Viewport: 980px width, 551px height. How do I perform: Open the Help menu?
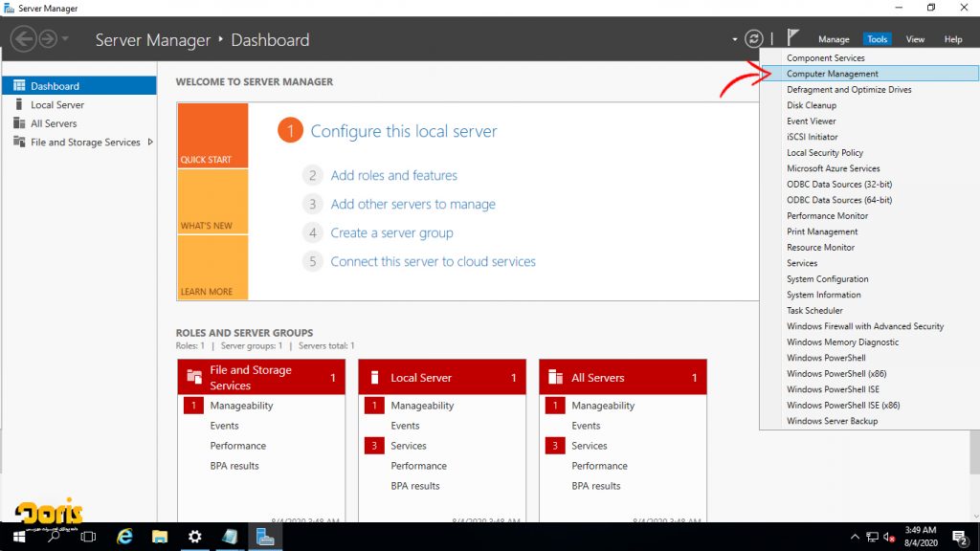(x=953, y=39)
